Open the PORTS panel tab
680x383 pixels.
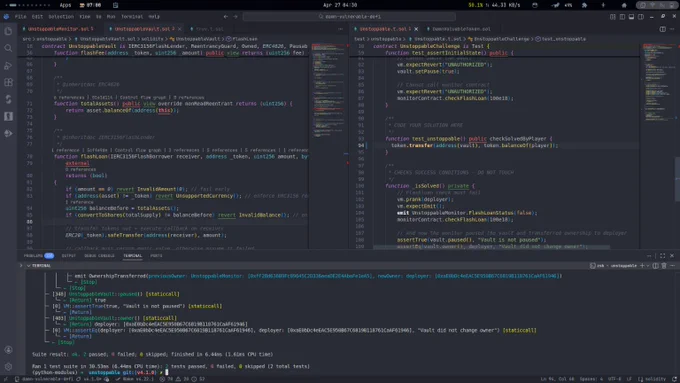point(156,255)
